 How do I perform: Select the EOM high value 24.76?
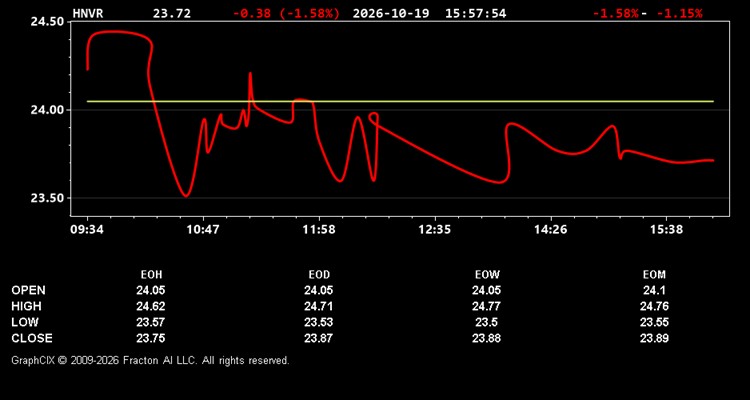pyautogui.click(x=654, y=306)
